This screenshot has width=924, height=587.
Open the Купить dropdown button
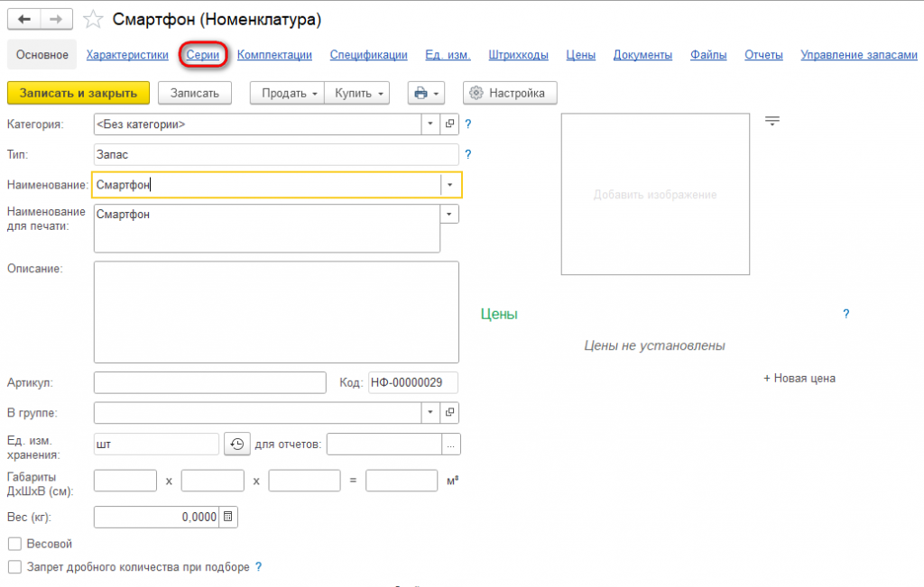(x=357, y=93)
